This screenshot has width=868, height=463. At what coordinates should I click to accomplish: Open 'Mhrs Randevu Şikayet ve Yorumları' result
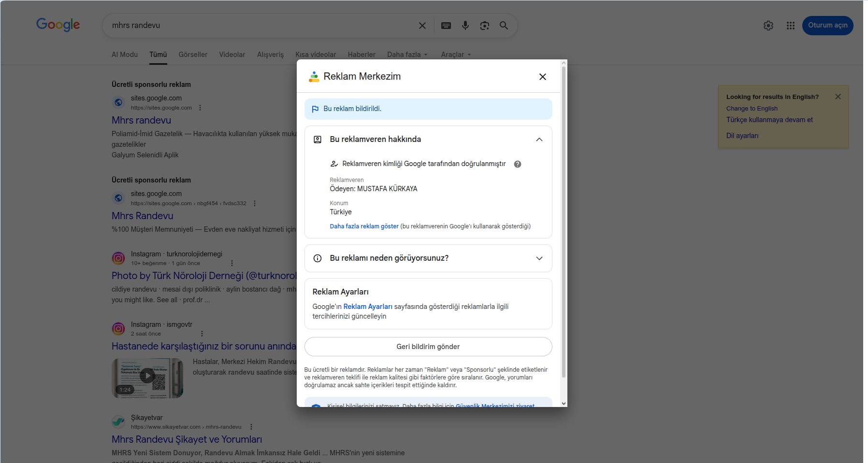click(187, 439)
